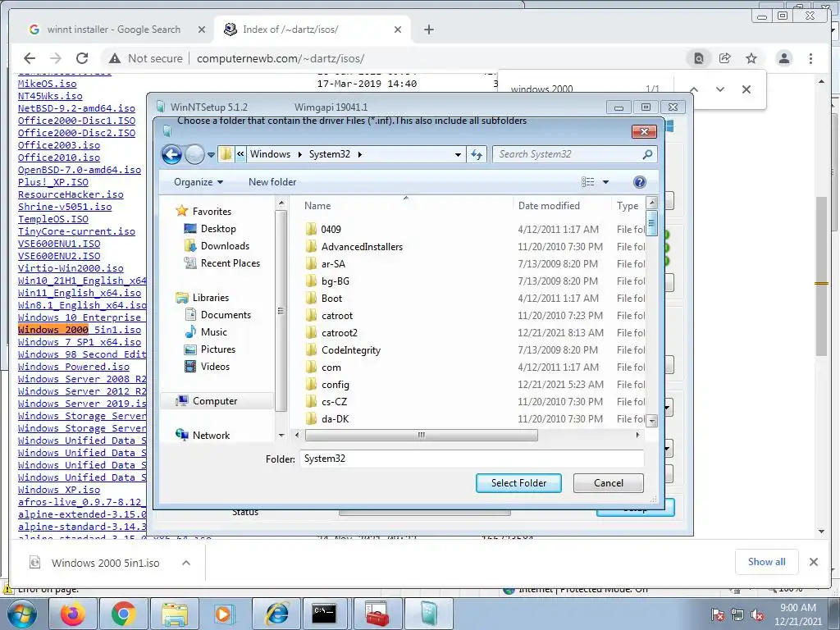
Task: Click the Back arrow in folder dialog
Action: (x=172, y=155)
